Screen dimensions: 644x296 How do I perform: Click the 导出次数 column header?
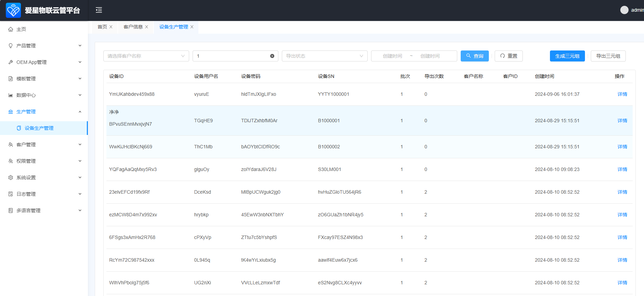434,76
